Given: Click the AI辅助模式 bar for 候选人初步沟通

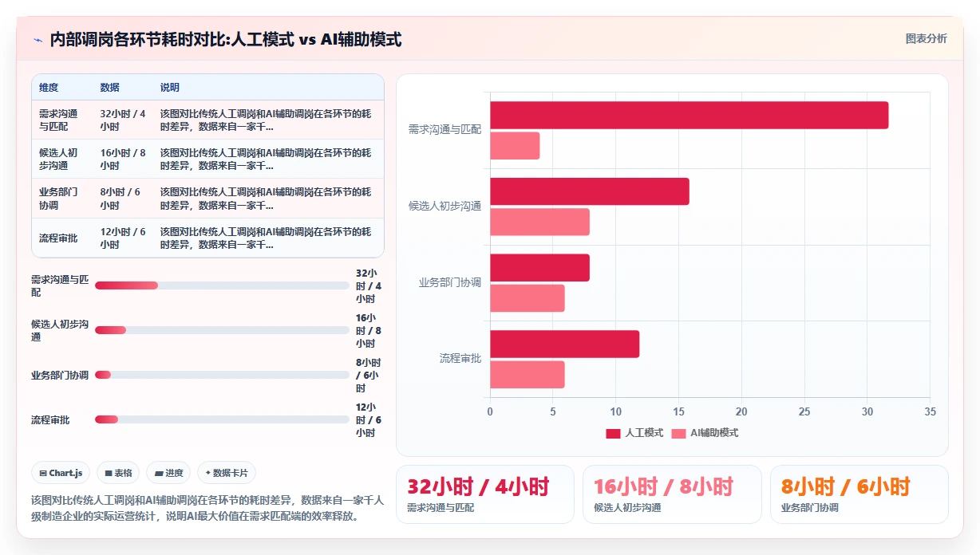Looking at the screenshot, I should [539, 222].
